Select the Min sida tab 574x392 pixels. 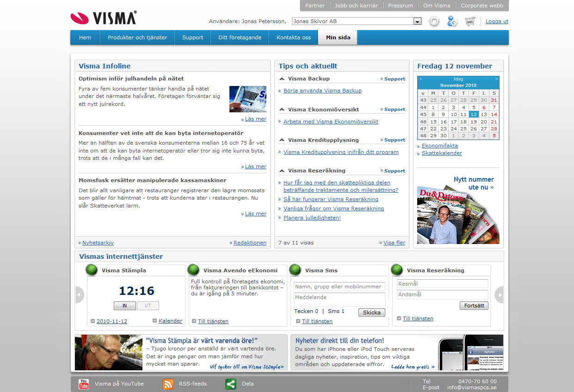[x=338, y=37]
